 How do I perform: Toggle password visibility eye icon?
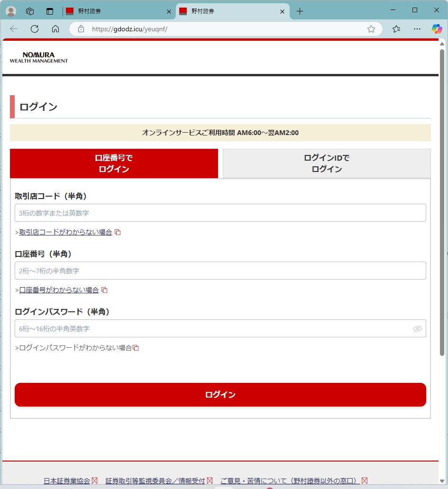coord(418,329)
